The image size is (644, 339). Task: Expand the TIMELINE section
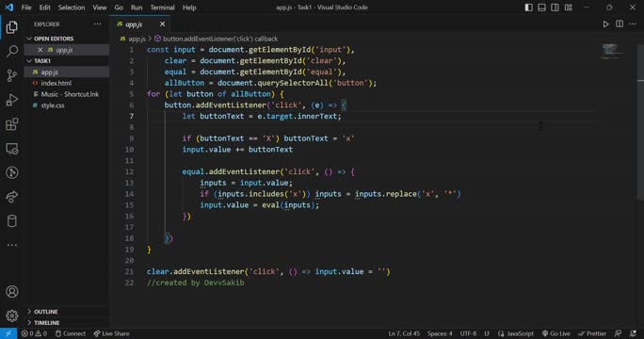46,323
